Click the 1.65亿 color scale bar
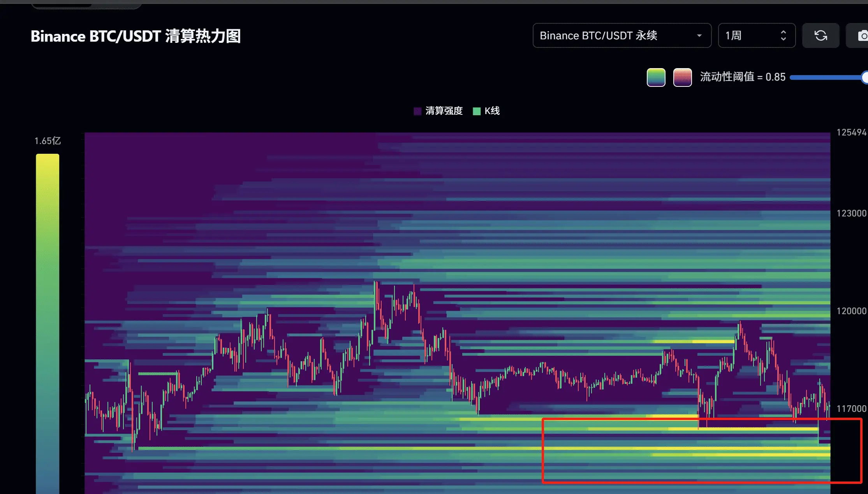 point(48,323)
